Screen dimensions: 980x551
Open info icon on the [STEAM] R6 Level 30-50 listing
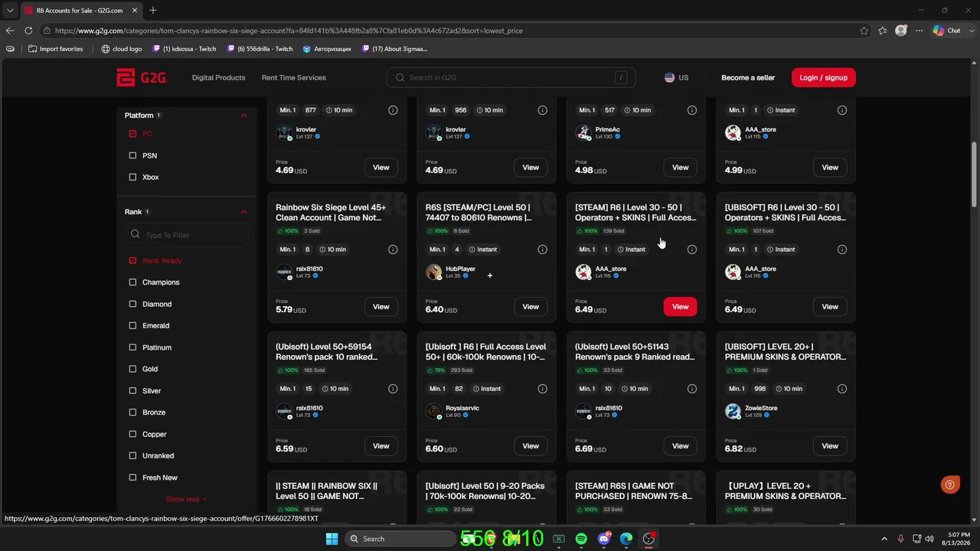[x=692, y=249]
